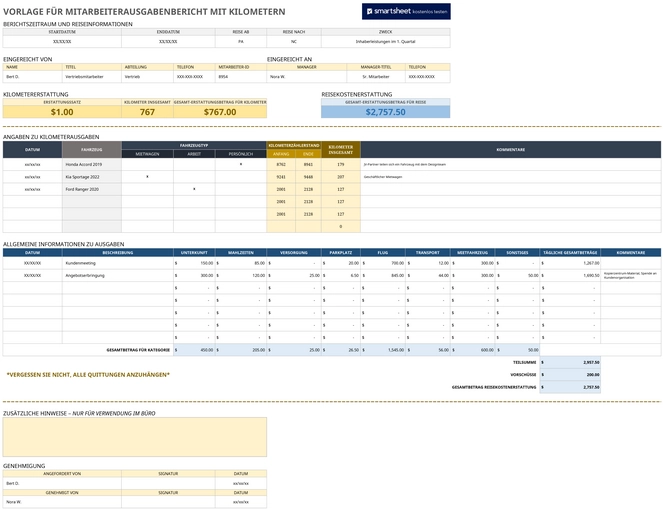Select the 'Inhaberleistungen im 1. Quartal' purpose cell
Image resolution: width=663 pixels, height=510 pixels.
point(386,41)
